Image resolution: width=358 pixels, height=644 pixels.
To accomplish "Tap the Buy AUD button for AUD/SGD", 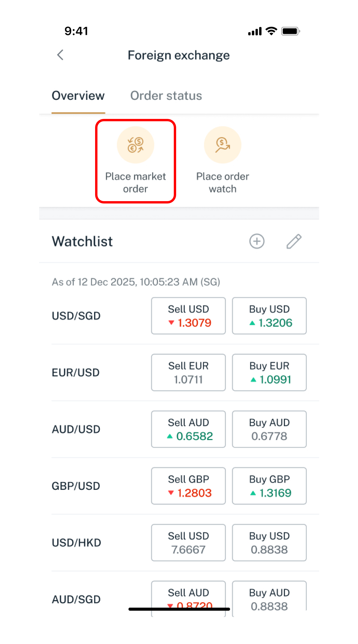I will point(269,598).
